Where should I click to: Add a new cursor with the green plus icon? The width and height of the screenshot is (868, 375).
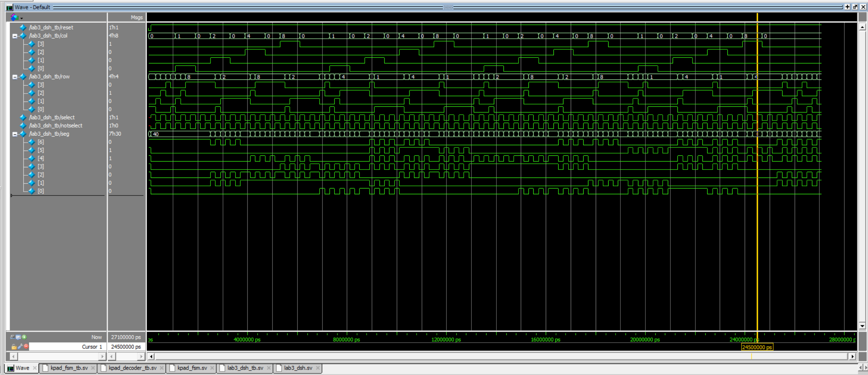point(24,337)
